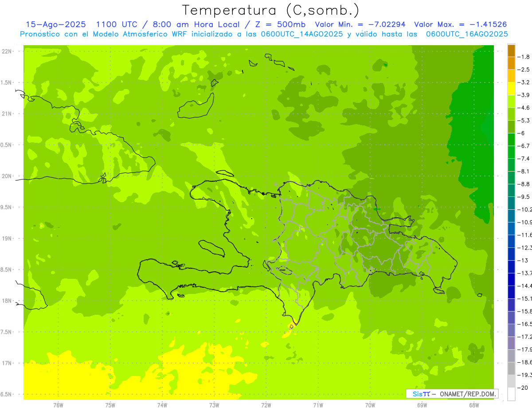Click the '21N' latitude axis label
Image resolution: width=532 pixels, height=411 pixels.
point(7,114)
